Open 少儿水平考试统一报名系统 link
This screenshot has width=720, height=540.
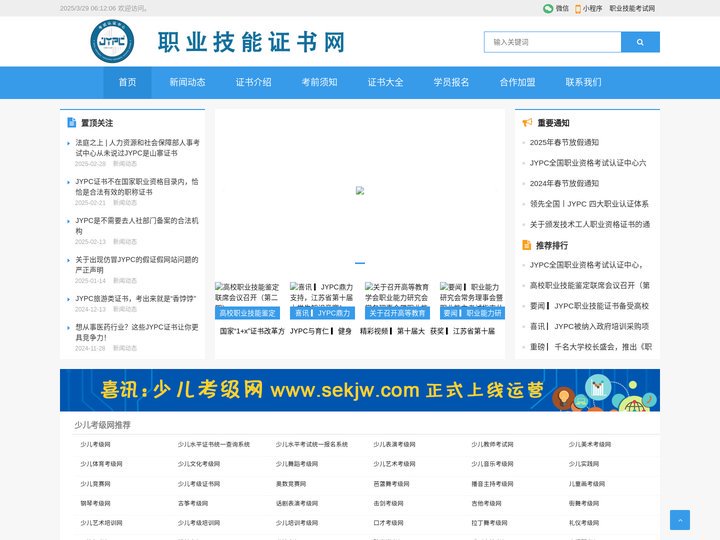(312, 444)
